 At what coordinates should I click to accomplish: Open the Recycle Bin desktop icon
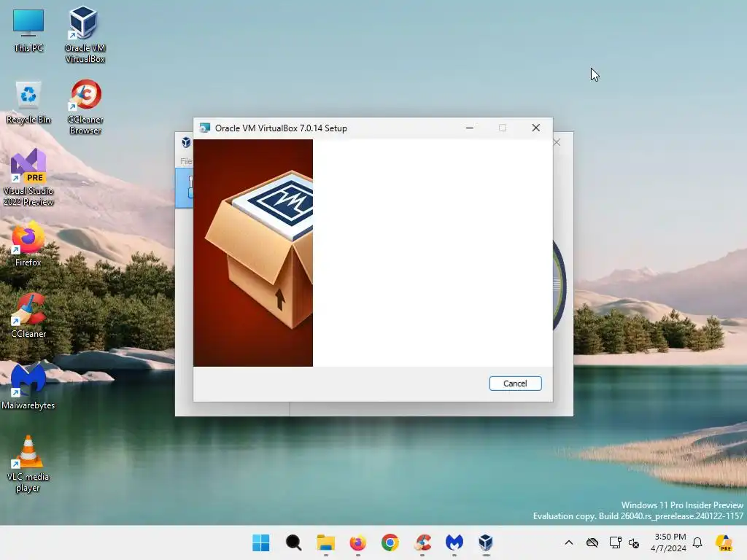28,102
